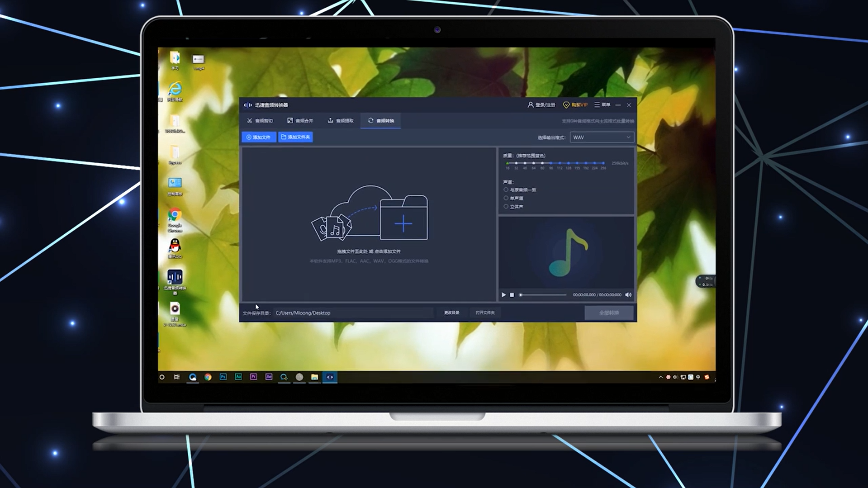The height and width of the screenshot is (488, 868).
Task: Open Google Chrome desktop shortcut
Action: (175, 220)
